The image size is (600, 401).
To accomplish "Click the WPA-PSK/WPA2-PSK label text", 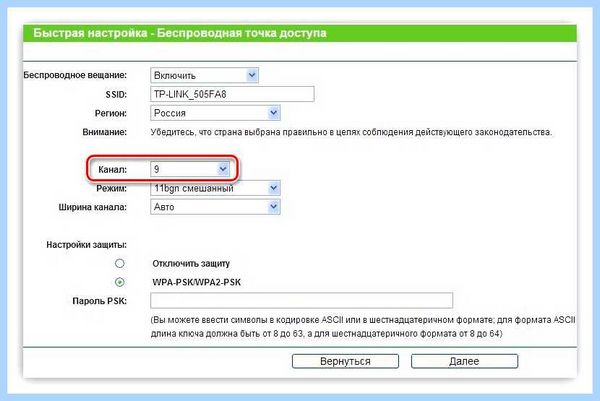I will 197,282.
